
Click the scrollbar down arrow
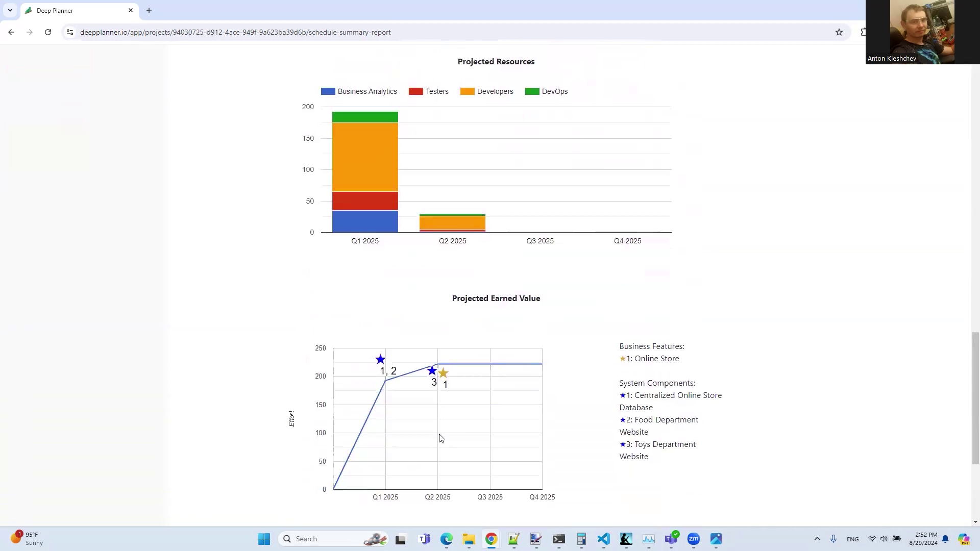click(975, 522)
